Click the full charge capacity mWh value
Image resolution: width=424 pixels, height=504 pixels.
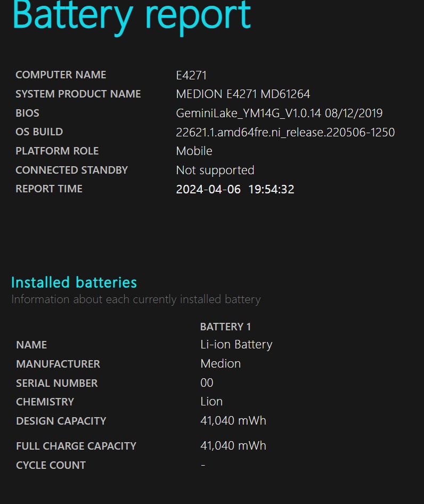[x=233, y=446]
